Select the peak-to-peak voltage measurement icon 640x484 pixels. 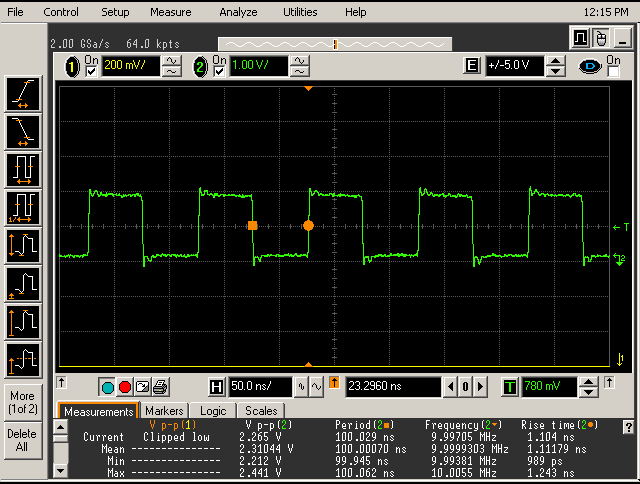[x=23, y=244]
